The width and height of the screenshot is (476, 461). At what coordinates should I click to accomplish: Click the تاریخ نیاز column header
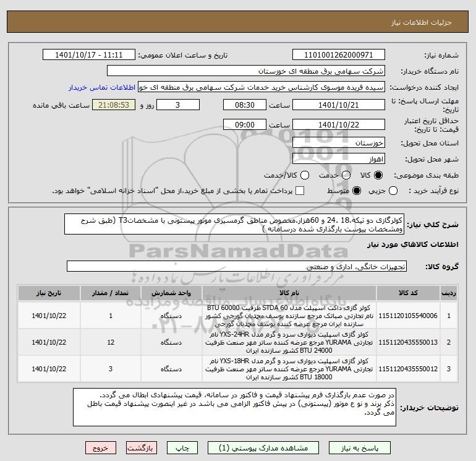[x=49, y=293]
